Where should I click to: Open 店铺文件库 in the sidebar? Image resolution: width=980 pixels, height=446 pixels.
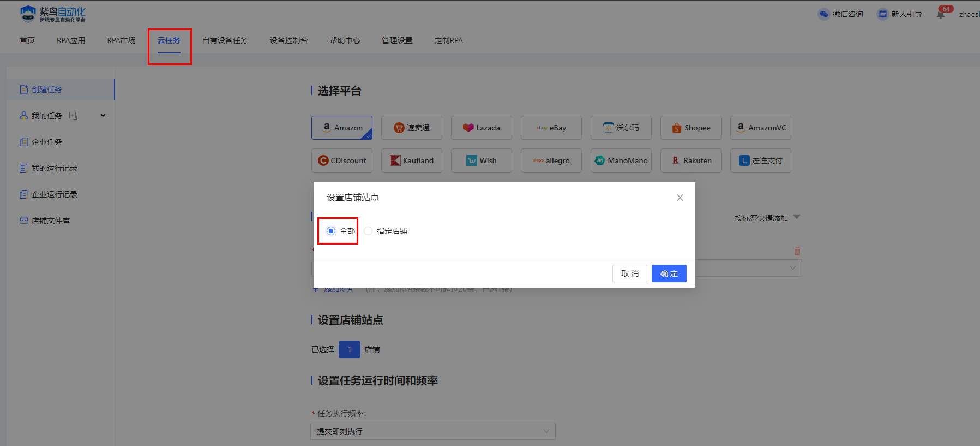point(61,221)
